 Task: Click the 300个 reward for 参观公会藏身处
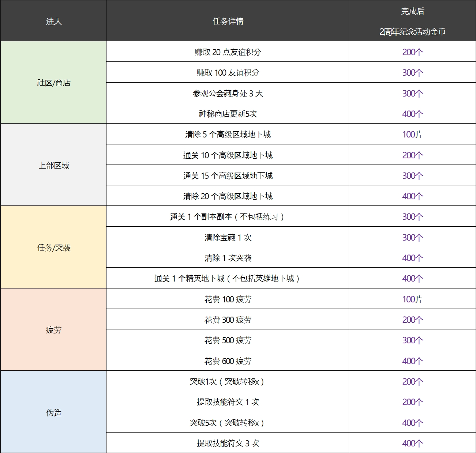(412, 93)
